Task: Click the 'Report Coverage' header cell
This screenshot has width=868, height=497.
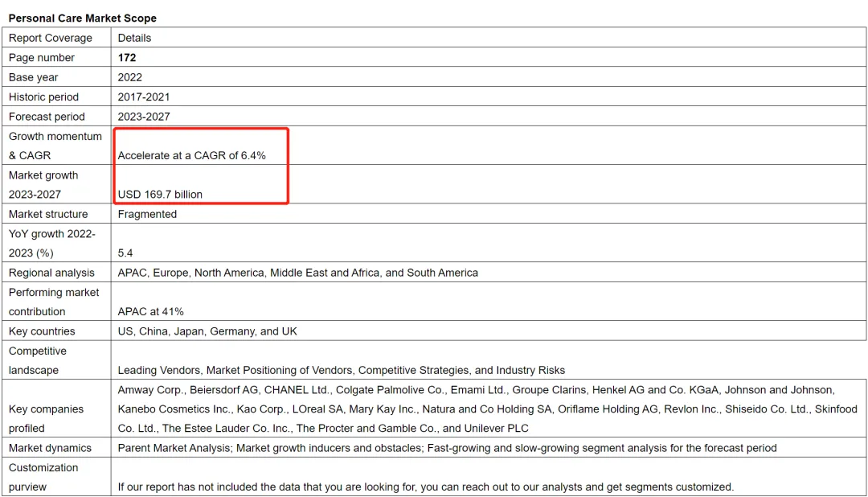Action: point(51,38)
